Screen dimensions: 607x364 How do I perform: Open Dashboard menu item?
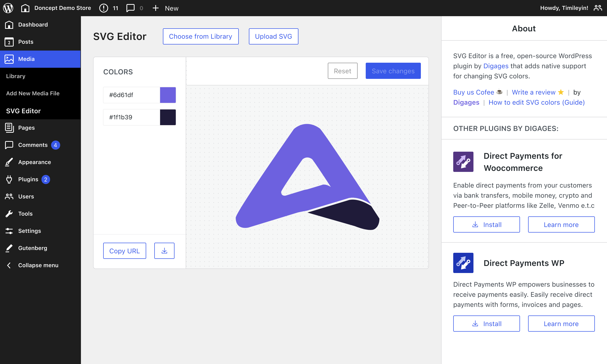click(x=40, y=25)
